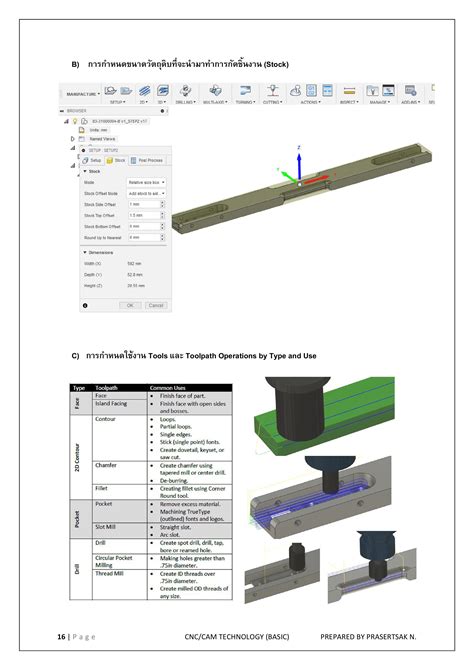Click the info icon at dialog bottom

85,306
